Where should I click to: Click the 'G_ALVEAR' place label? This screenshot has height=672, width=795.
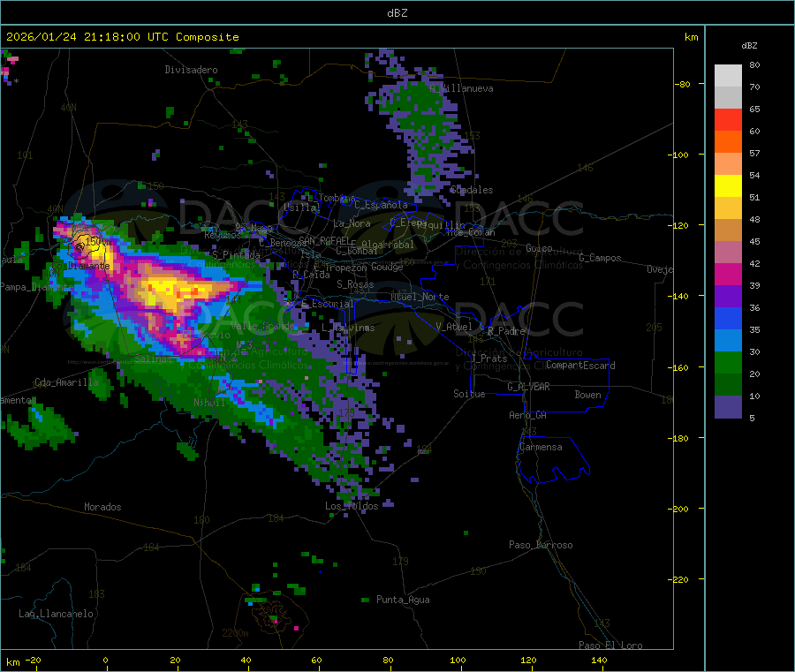pyautogui.click(x=528, y=387)
